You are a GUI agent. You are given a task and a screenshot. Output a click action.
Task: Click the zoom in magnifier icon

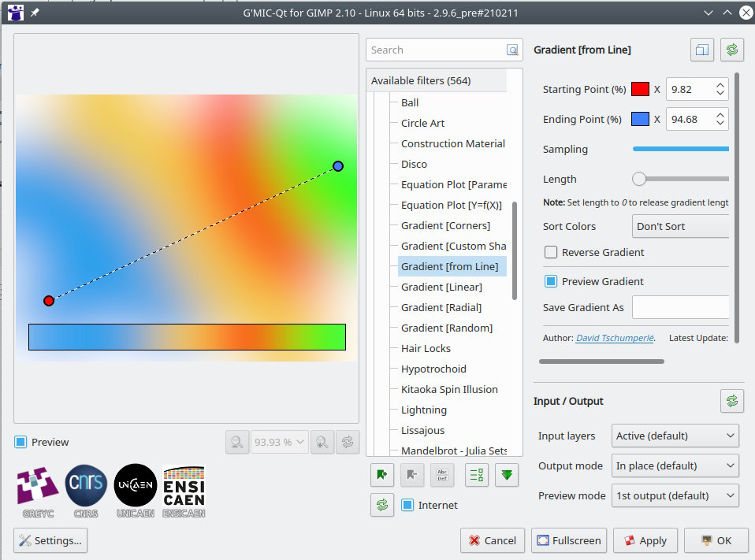click(x=322, y=442)
